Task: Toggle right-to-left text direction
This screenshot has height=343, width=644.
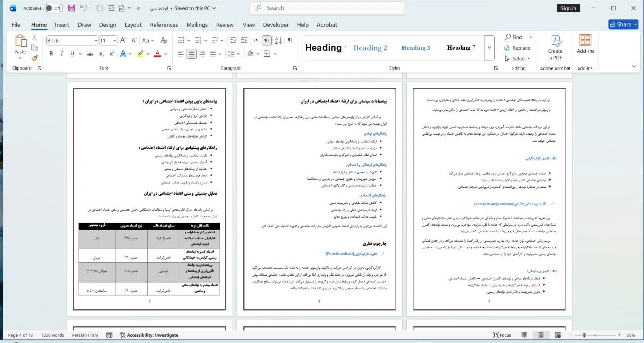Action: click(x=267, y=41)
